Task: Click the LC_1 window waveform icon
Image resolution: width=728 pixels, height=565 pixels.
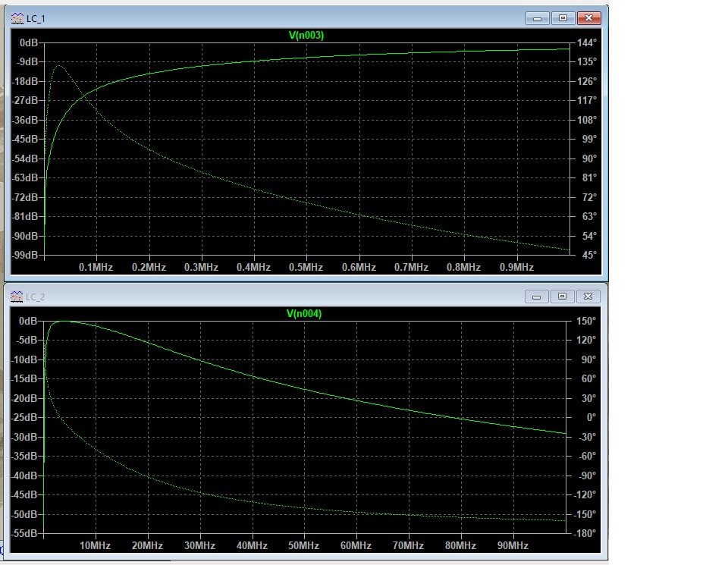Action: [17, 18]
